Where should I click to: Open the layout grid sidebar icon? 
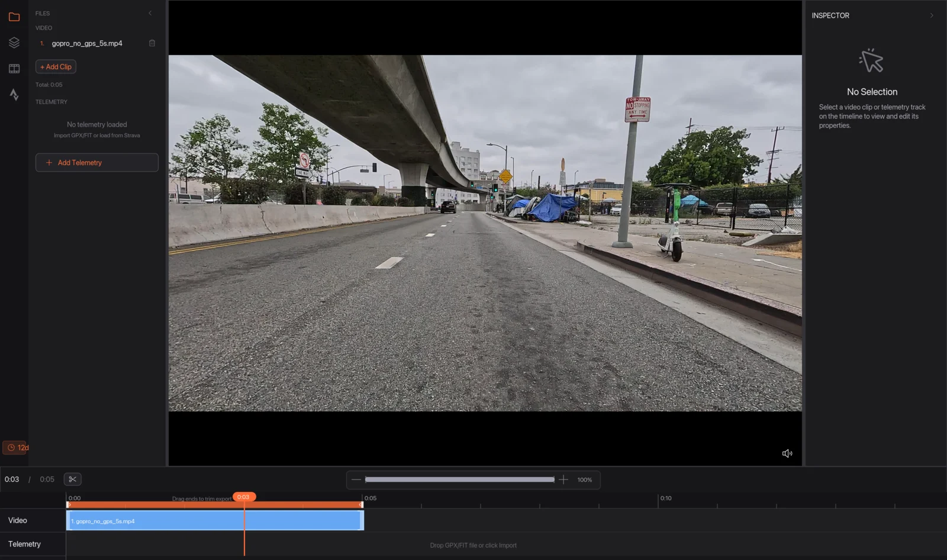14,69
